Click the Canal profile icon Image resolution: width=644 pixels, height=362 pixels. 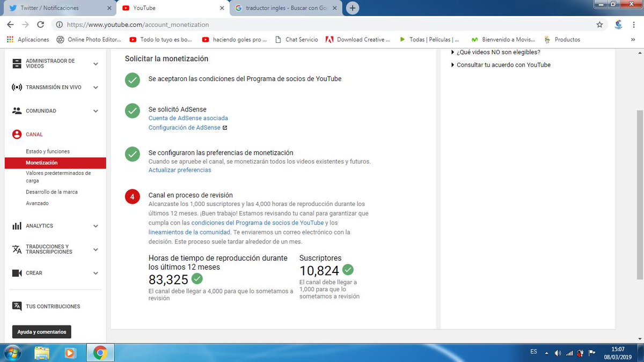[17, 135]
